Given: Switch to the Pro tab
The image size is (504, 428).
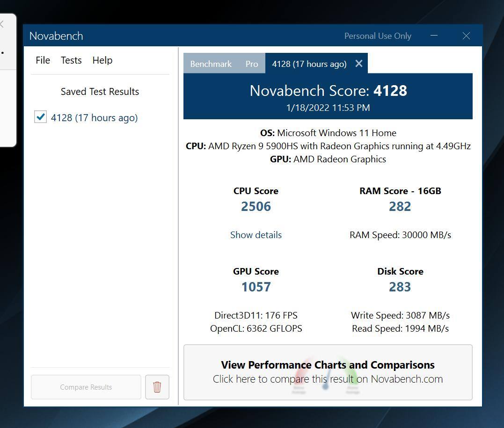Looking at the screenshot, I should coord(252,64).
